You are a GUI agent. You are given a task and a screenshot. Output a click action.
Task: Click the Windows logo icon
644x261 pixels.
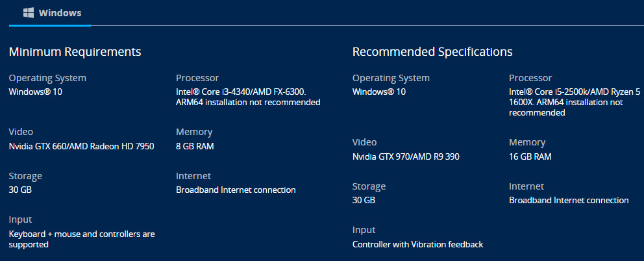click(28, 12)
